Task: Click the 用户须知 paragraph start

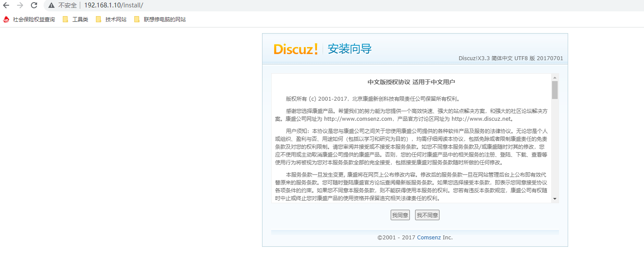Action: tap(297, 131)
